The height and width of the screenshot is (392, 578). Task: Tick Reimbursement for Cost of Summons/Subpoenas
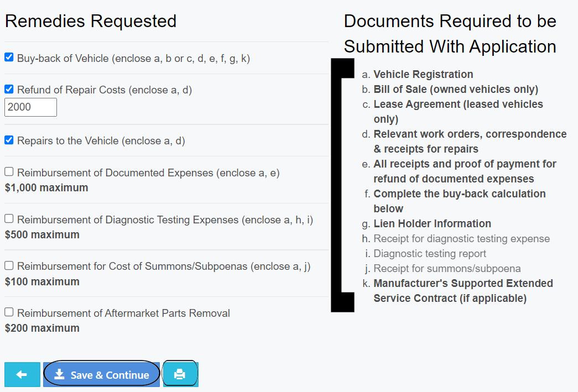[x=9, y=266]
